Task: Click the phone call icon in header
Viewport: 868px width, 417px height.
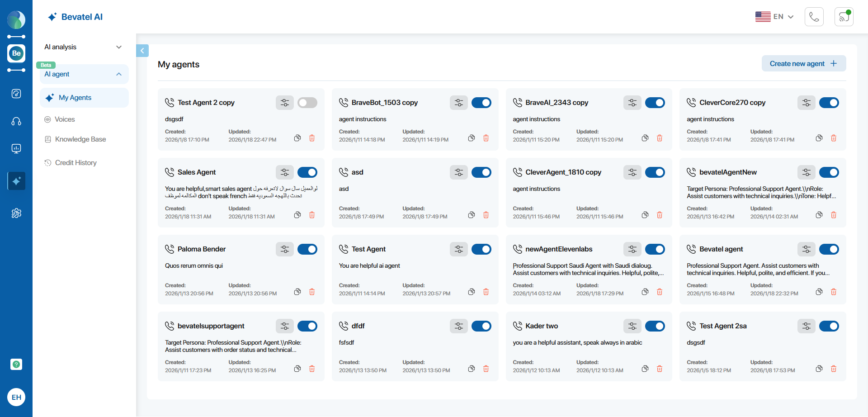Action: click(x=814, y=17)
